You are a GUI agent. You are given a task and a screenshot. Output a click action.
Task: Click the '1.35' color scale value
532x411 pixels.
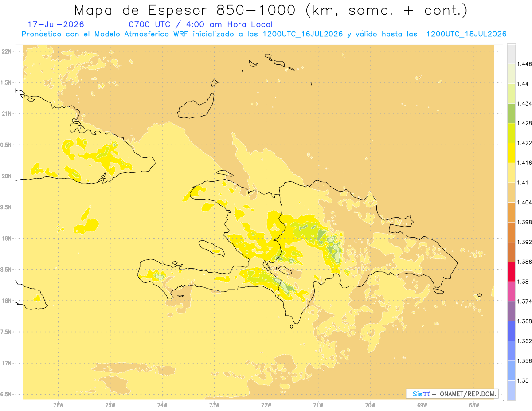click(x=523, y=380)
